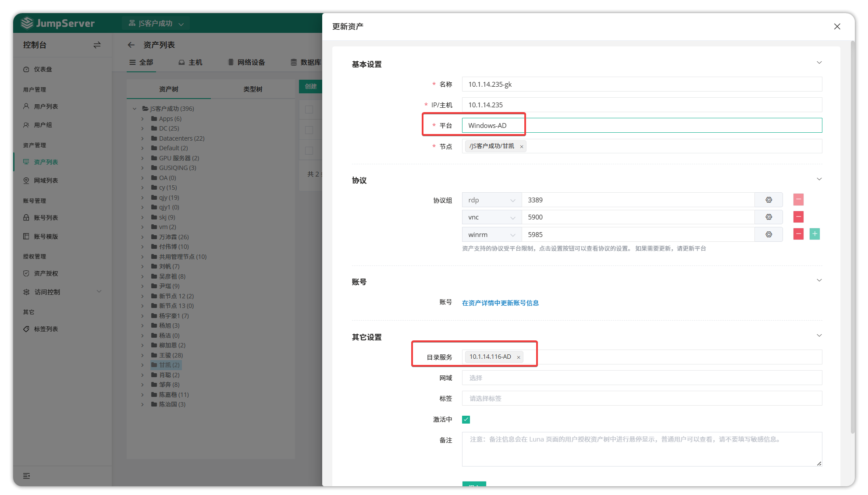This screenshot has height=495, width=868.
Task: Switch to the 类型树 tab
Action: point(253,89)
